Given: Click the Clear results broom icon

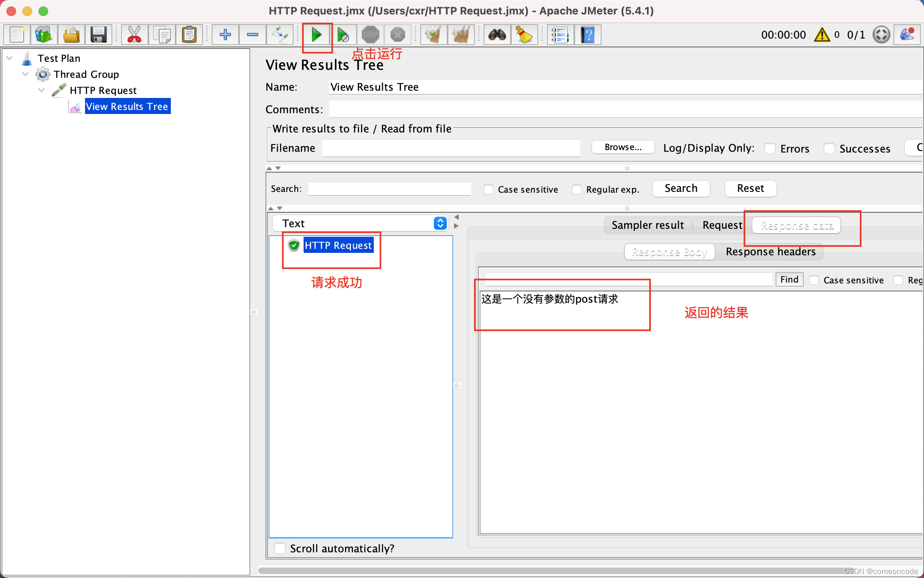Looking at the screenshot, I should 434,35.
